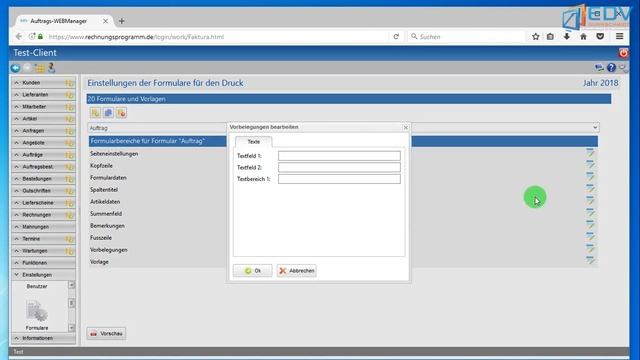The height and width of the screenshot is (360, 640).
Task: Expand the Termine sidebar section
Action: click(43, 239)
